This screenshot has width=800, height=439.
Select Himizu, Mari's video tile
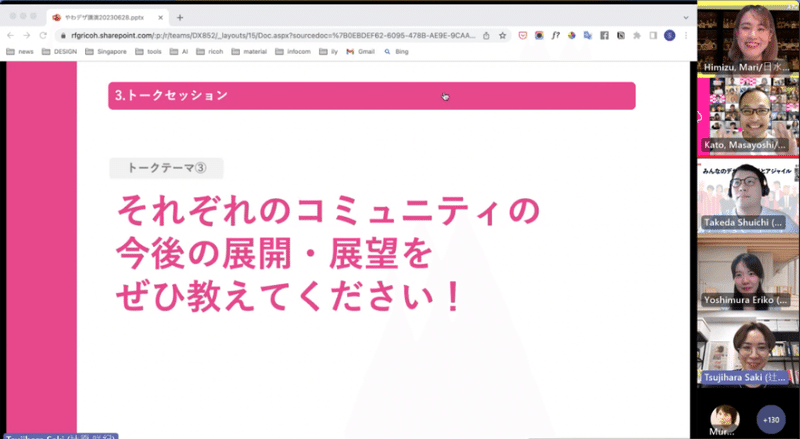(748, 39)
